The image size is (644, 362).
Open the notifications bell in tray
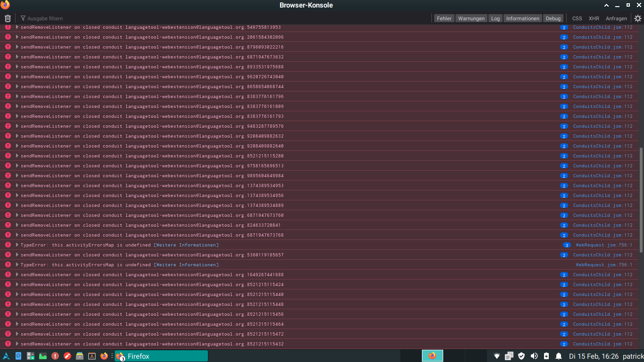[x=559, y=356]
